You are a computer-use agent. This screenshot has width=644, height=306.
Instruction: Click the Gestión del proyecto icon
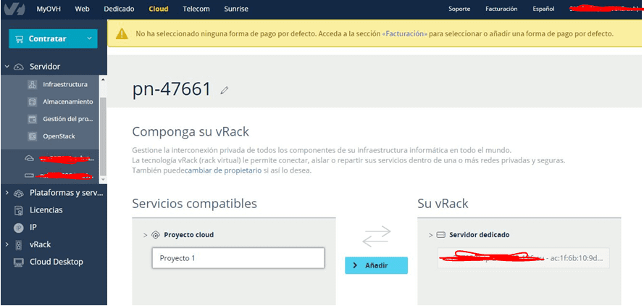pos(33,119)
